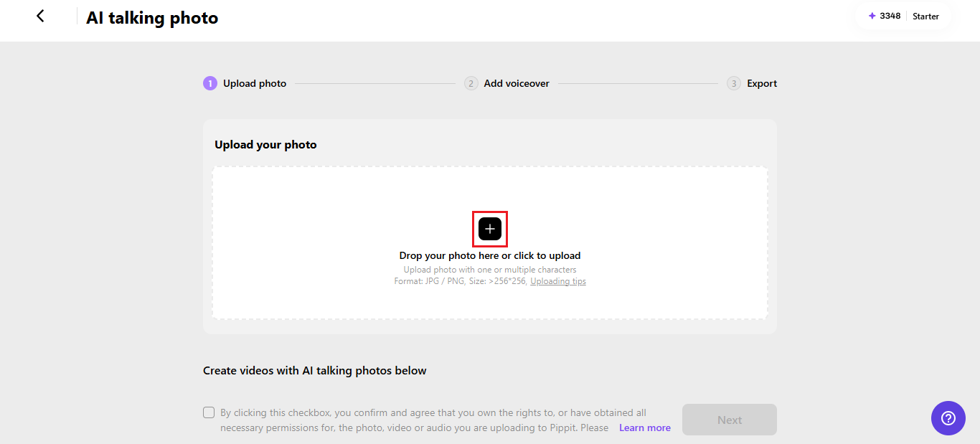The image size is (980, 444).
Task: Select the Upload photo step
Action: tap(245, 83)
